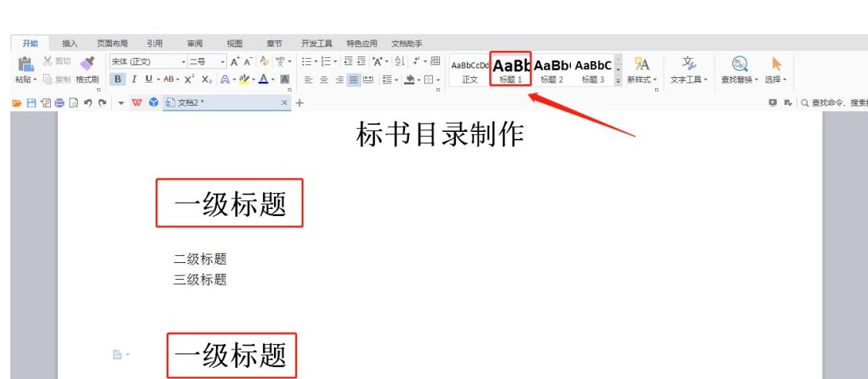Click the Copy (复制) icon
Viewport: 868px width, 379px height.
[48, 79]
